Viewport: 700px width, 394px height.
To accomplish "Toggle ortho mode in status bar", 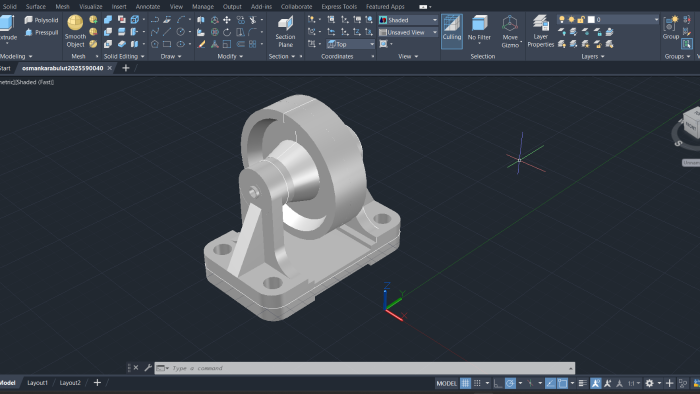I will click(498, 383).
